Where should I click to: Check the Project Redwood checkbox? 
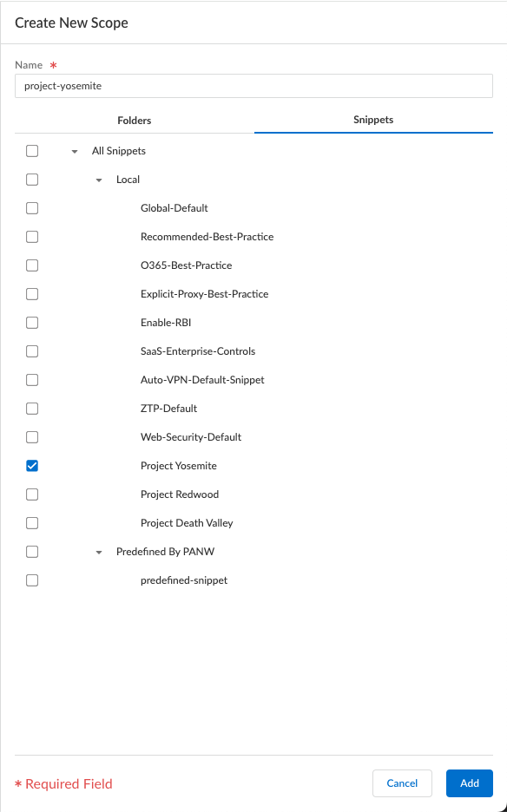pos(32,494)
